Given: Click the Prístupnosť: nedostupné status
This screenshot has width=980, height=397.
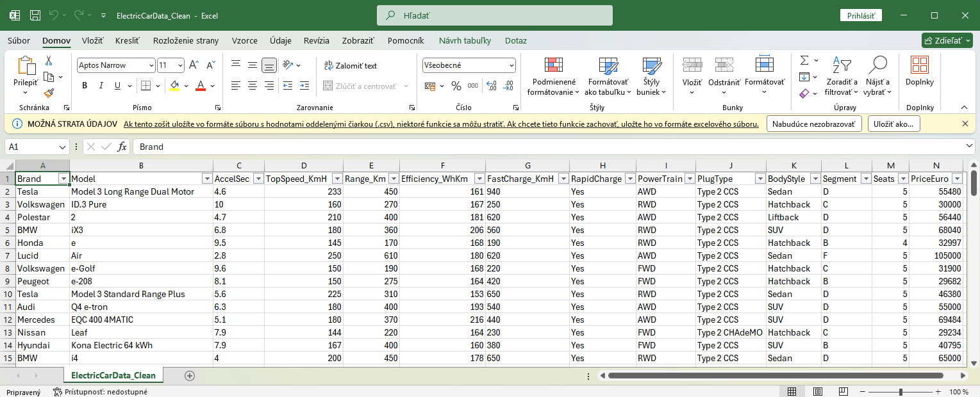Looking at the screenshot, I should click(101, 392).
